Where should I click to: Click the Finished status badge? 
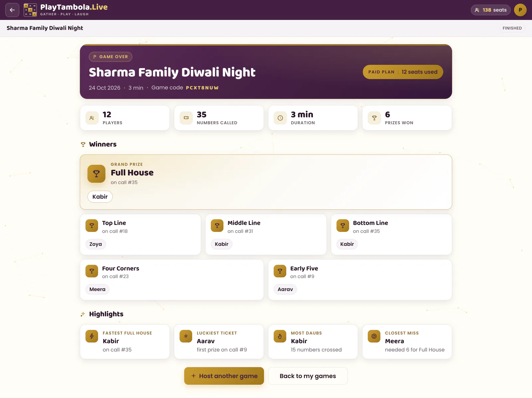[x=512, y=28]
